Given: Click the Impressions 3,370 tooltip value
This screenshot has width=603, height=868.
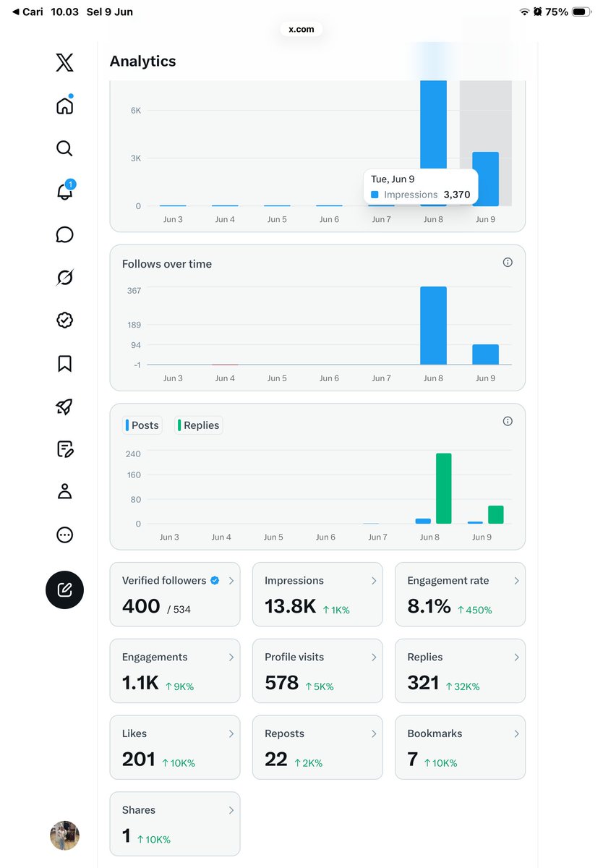Looking at the screenshot, I should (x=457, y=195).
